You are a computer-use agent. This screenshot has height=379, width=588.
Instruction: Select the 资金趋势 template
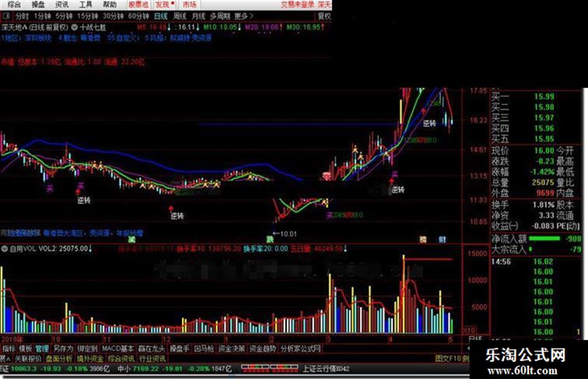(263, 349)
